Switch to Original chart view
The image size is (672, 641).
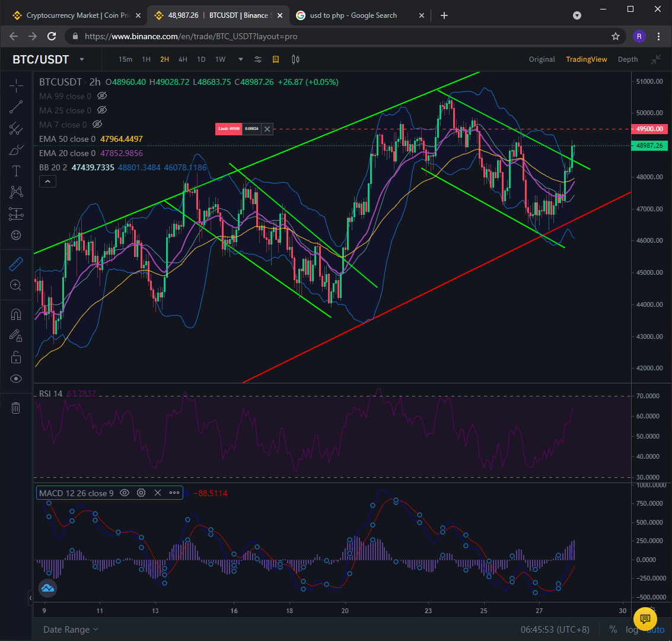[x=542, y=59]
